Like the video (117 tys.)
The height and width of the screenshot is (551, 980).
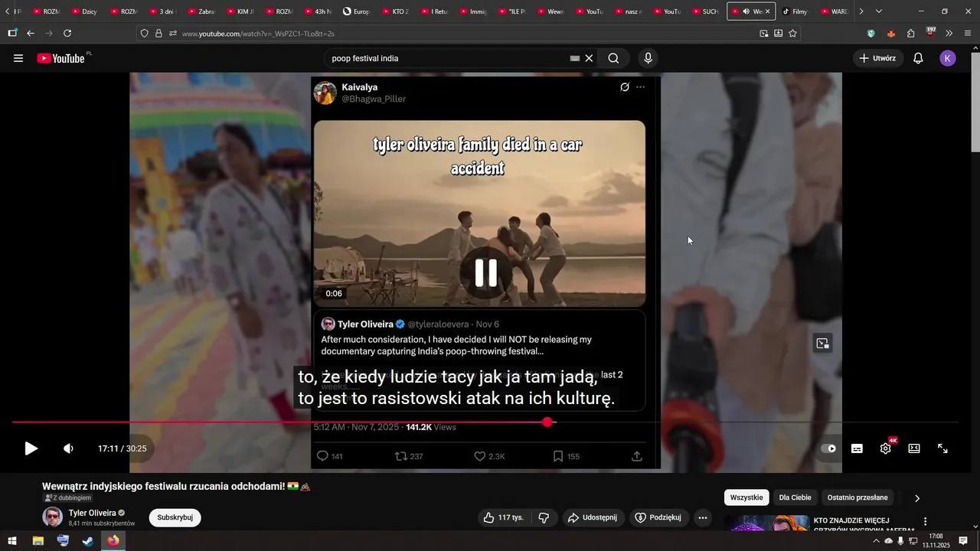[504, 518]
